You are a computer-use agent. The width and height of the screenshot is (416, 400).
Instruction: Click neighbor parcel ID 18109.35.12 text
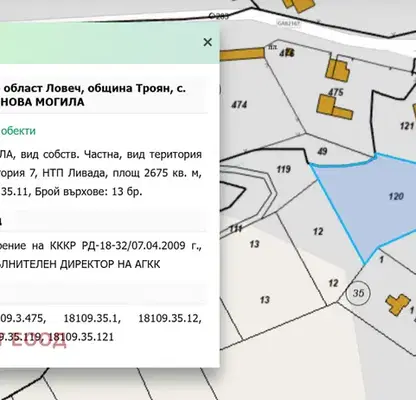point(169,318)
